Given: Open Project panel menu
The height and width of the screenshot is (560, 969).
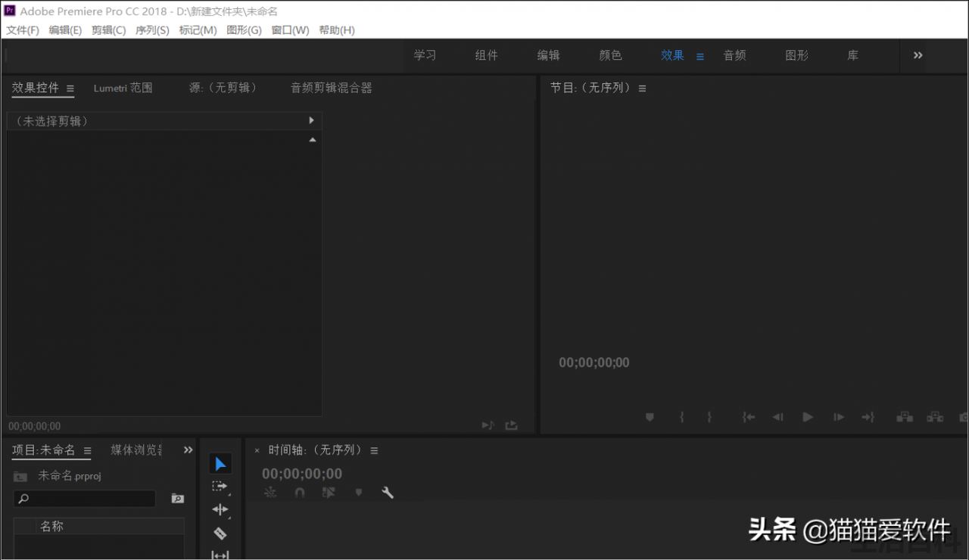Looking at the screenshot, I should tap(87, 451).
